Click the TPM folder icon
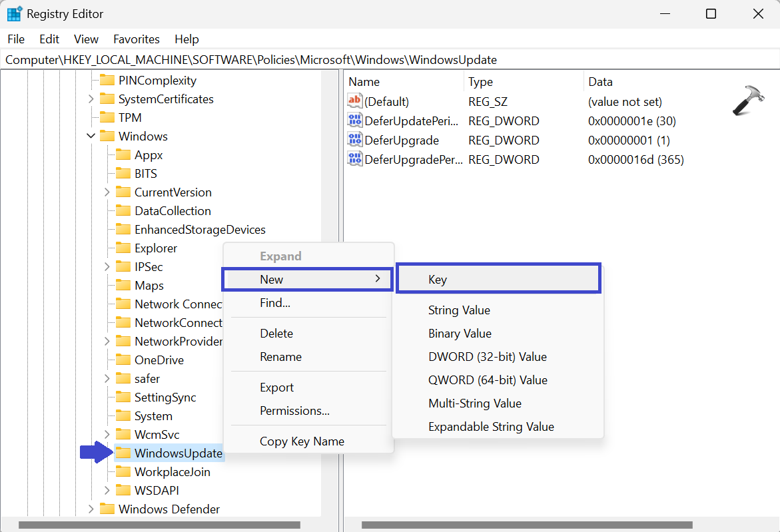The height and width of the screenshot is (532, 780). tap(107, 118)
